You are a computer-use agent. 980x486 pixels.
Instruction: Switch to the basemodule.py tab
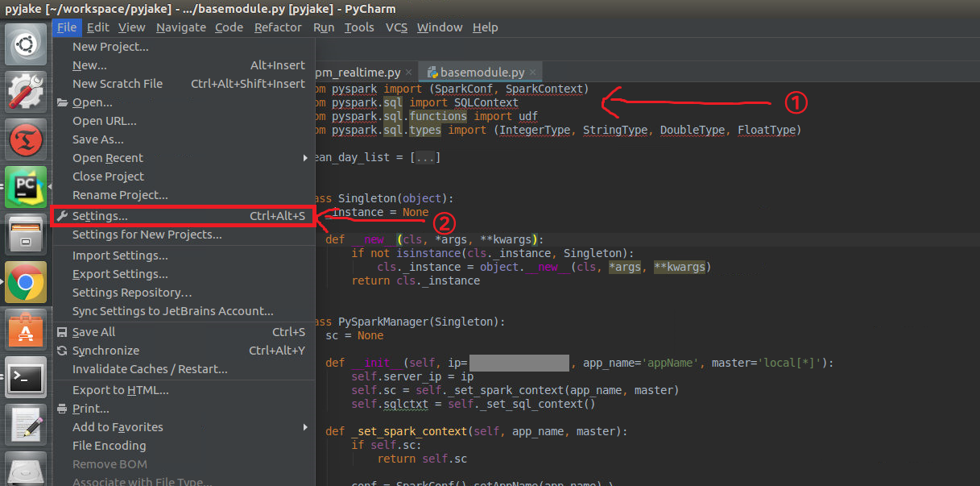coord(482,73)
